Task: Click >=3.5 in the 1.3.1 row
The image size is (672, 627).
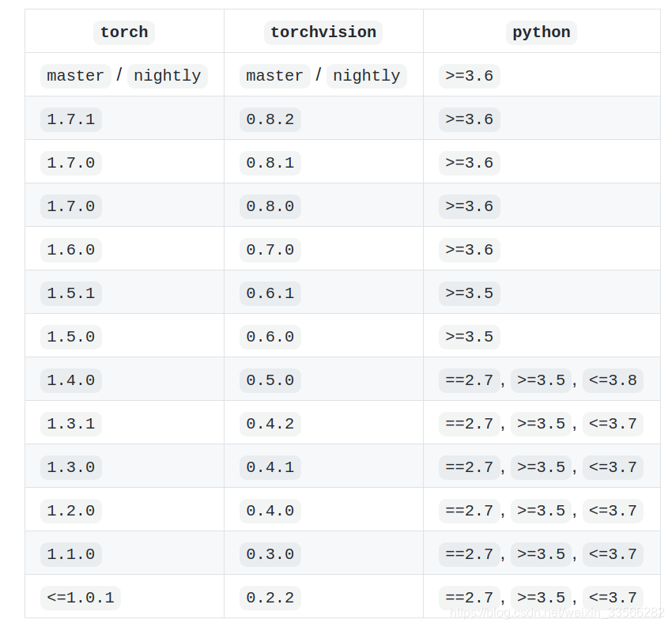Action: [541, 425]
